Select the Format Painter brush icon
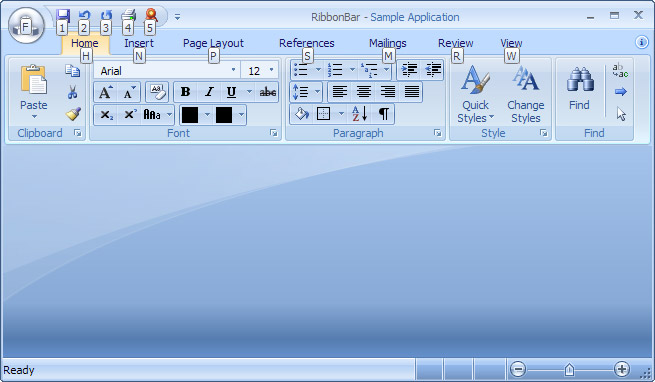655x382 pixels. coord(73,114)
